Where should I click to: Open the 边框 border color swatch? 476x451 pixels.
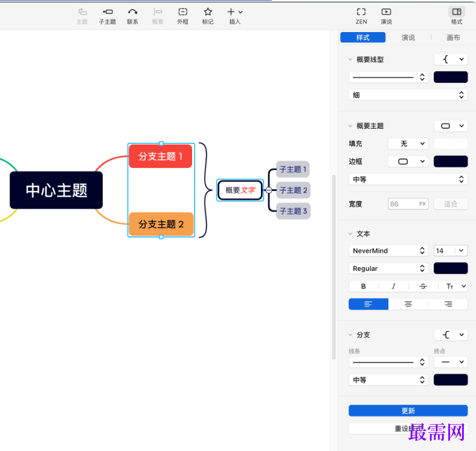(x=451, y=161)
